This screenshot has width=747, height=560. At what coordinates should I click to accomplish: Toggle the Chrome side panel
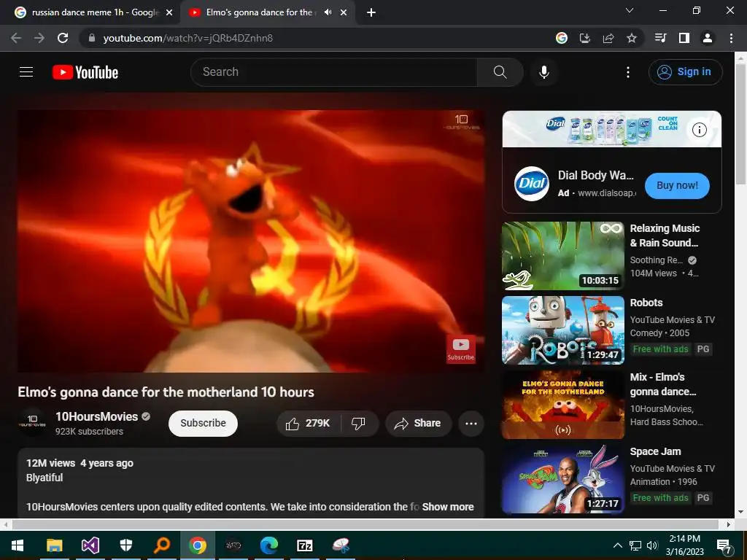684,38
